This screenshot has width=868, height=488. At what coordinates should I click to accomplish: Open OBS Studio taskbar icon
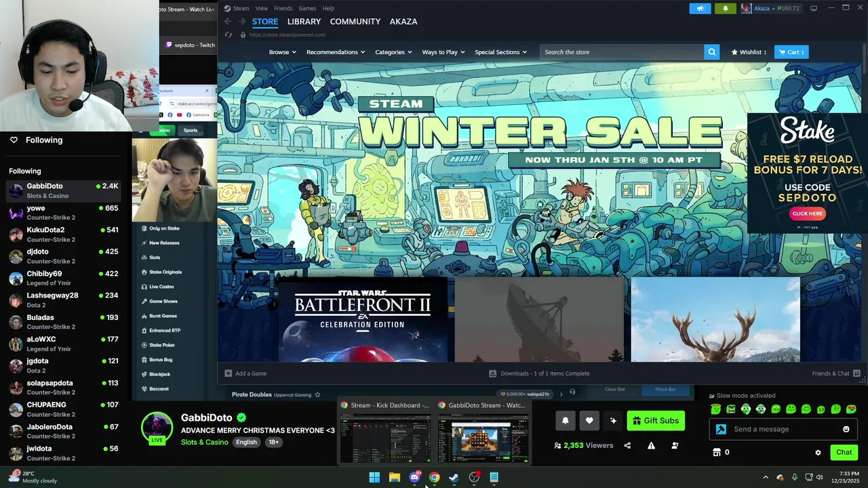click(474, 477)
